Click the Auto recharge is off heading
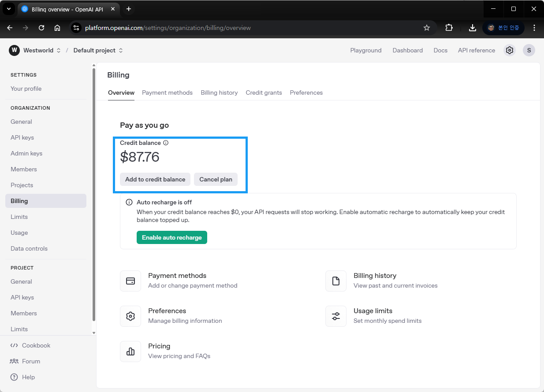The height and width of the screenshot is (392, 544). (x=164, y=202)
